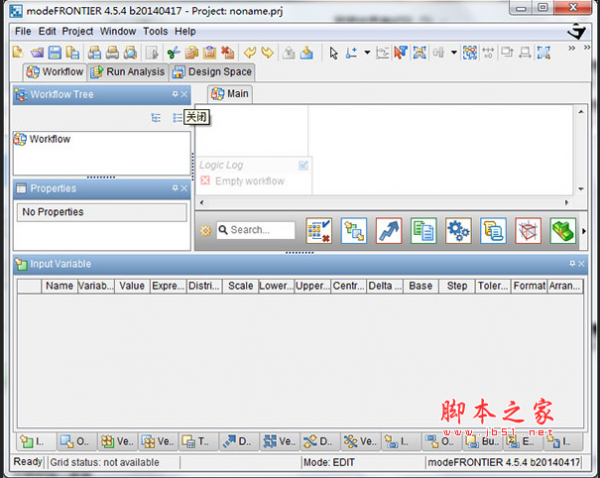Open the dropdown arrow beside the align tool
Image resolution: width=600 pixels, height=478 pixels.
454,52
